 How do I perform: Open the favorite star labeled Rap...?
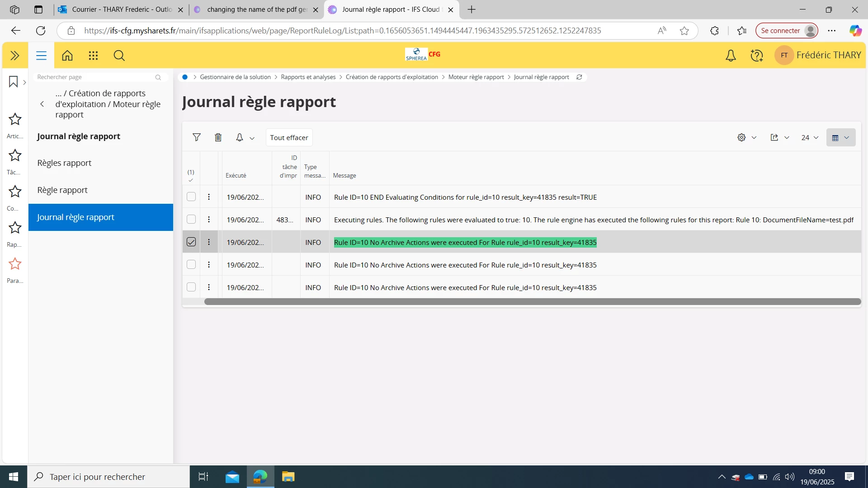(x=15, y=228)
